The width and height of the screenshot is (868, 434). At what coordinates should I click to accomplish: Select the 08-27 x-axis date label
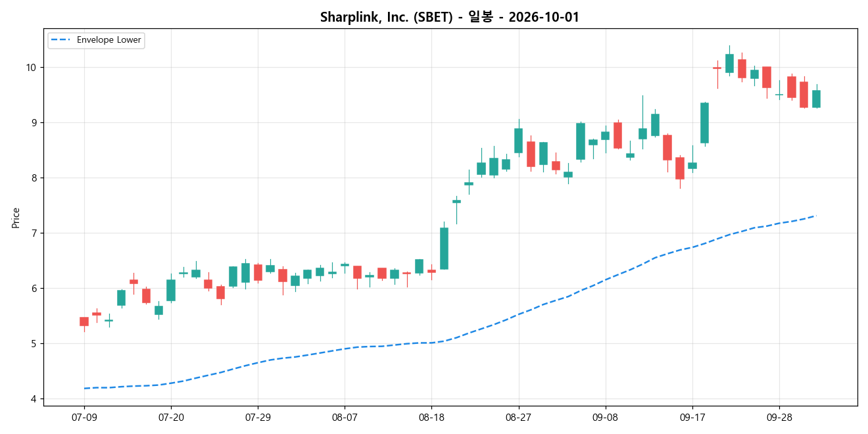(518, 418)
